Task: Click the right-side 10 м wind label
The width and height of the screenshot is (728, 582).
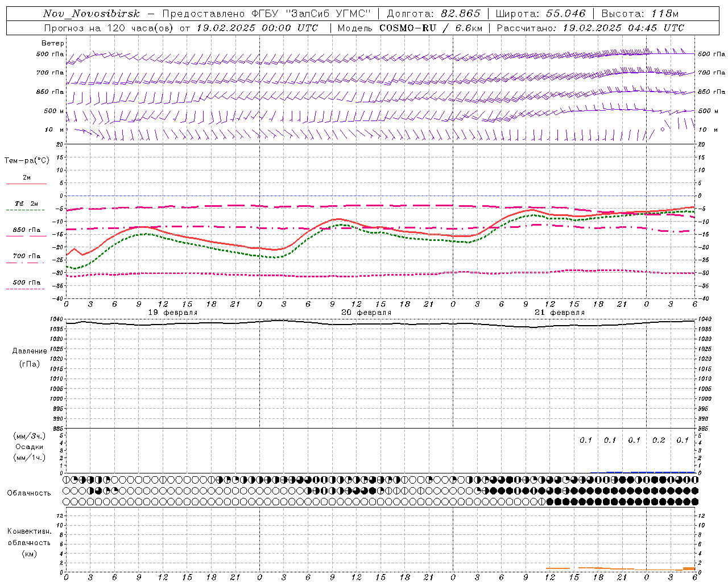Action: 708,130
